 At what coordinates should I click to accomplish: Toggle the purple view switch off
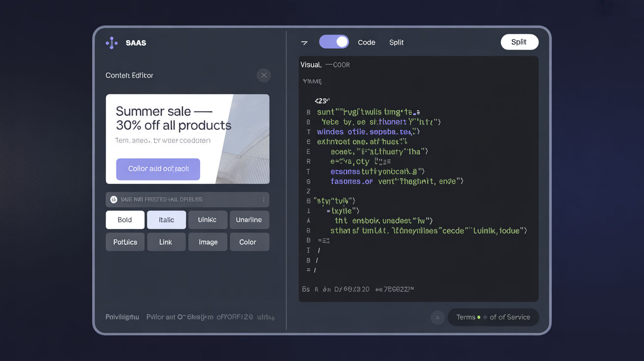[334, 42]
